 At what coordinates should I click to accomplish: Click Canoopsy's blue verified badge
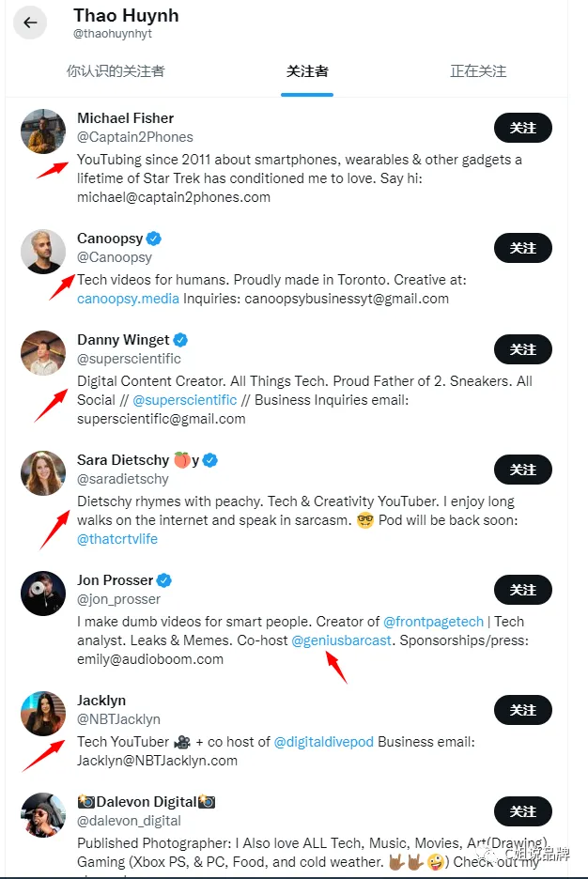(154, 239)
